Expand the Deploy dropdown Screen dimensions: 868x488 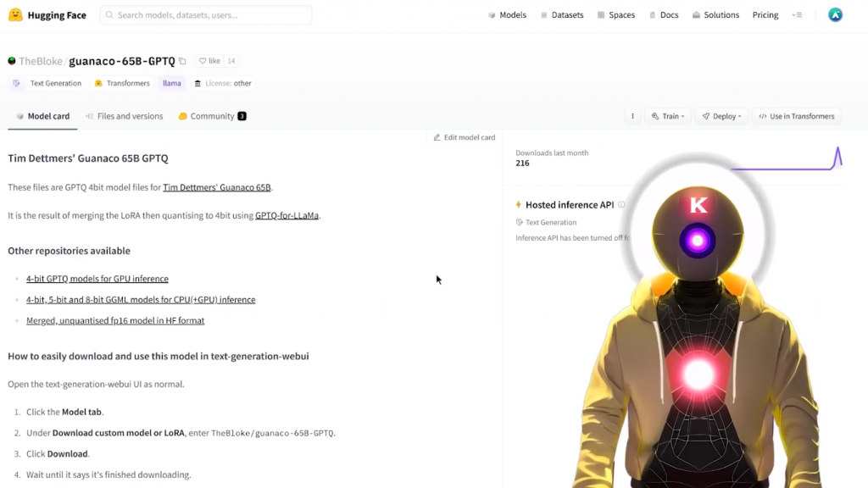click(722, 116)
